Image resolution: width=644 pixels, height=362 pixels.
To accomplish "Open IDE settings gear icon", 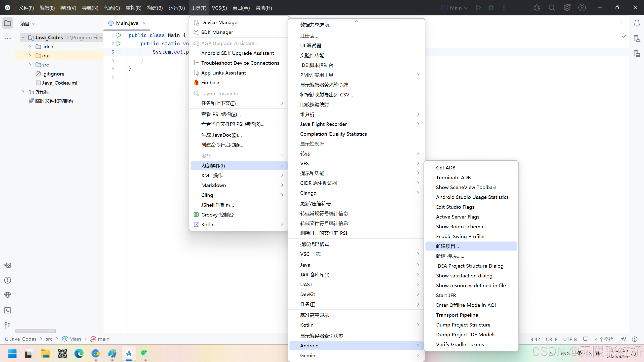I will [567, 8].
